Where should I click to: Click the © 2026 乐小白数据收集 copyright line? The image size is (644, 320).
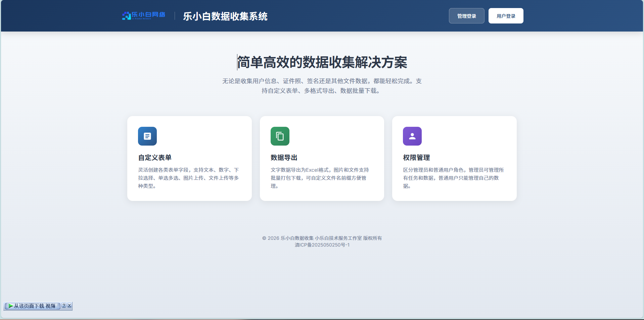pos(322,238)
